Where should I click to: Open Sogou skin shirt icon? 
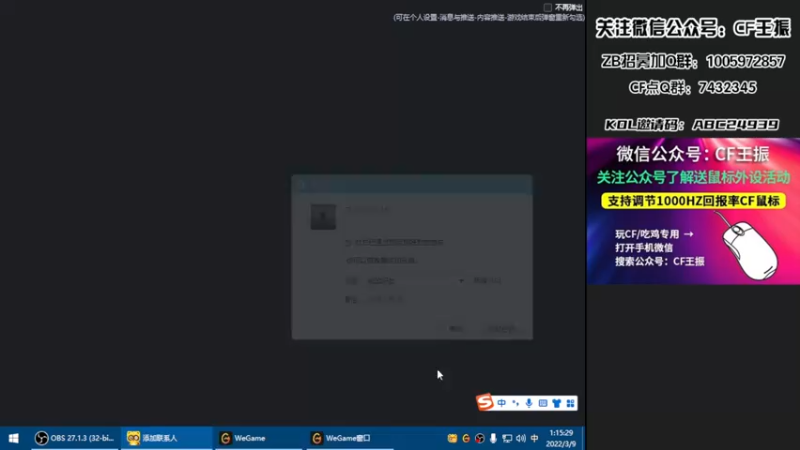click(x=557, y=403)
